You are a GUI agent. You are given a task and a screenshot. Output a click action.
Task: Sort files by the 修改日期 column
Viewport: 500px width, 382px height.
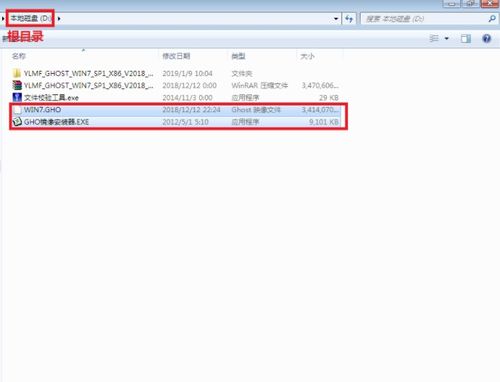click(176, 56)
